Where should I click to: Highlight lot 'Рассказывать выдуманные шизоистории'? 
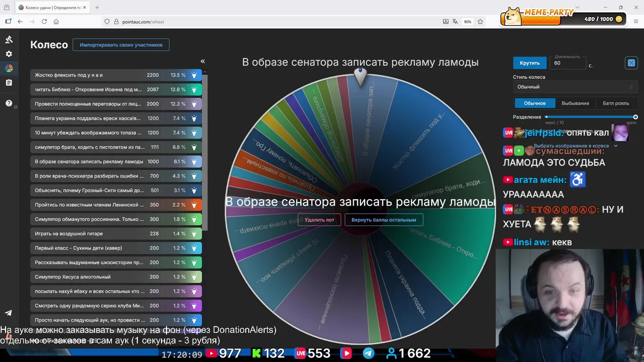[x=194, y=262]
